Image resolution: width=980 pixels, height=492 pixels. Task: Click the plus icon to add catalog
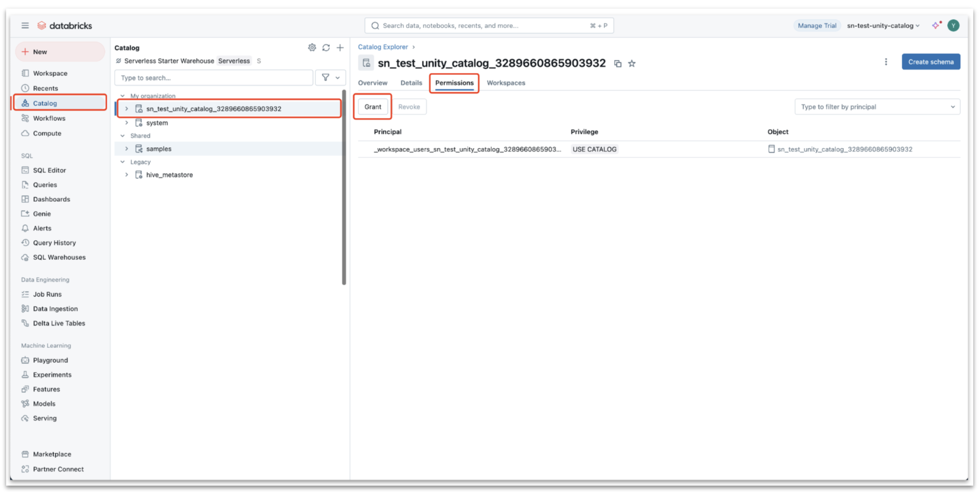pyautogui.click(x=340, y=47)
